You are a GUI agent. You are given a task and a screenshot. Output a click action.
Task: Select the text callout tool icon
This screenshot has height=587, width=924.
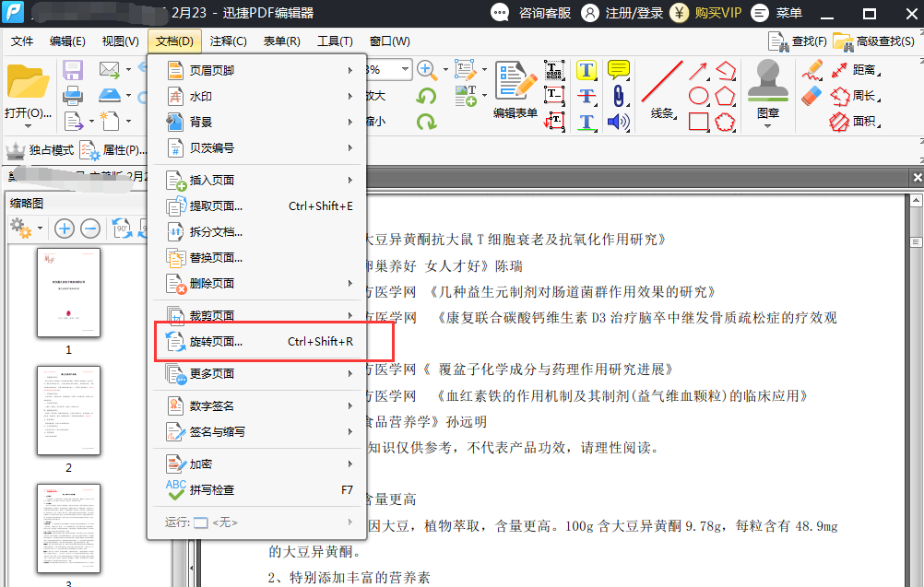click(554, 122)
